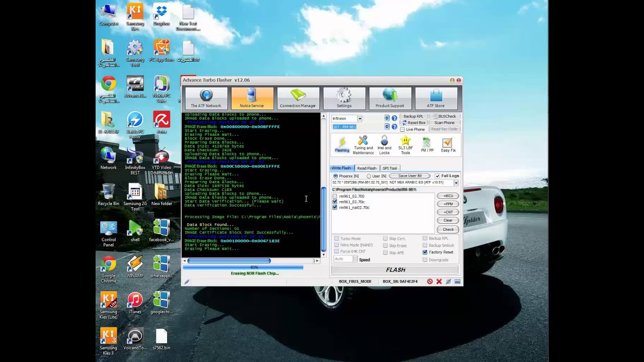Open Easy Fix checkmark tool
The width and height of the screenshot is (644, 362).
(448, 145)
